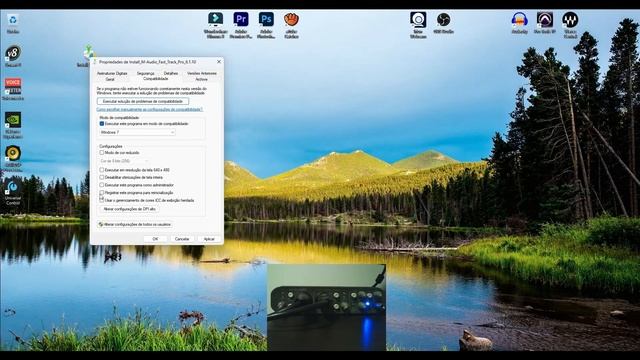Check 'Desabilitar otimizações de tela inteira'
Screen dimensions: 640x360
click(x=102, y=178)
